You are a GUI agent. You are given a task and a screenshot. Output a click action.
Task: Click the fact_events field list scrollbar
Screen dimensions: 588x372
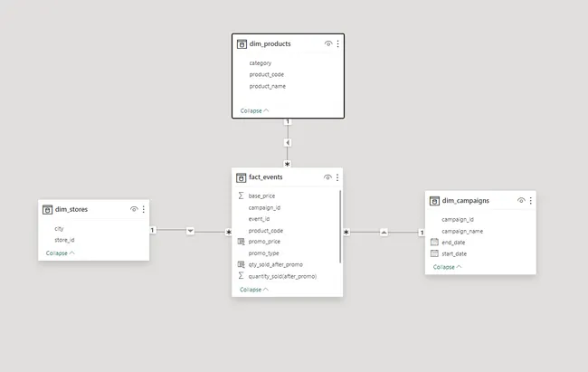[340, 226]
